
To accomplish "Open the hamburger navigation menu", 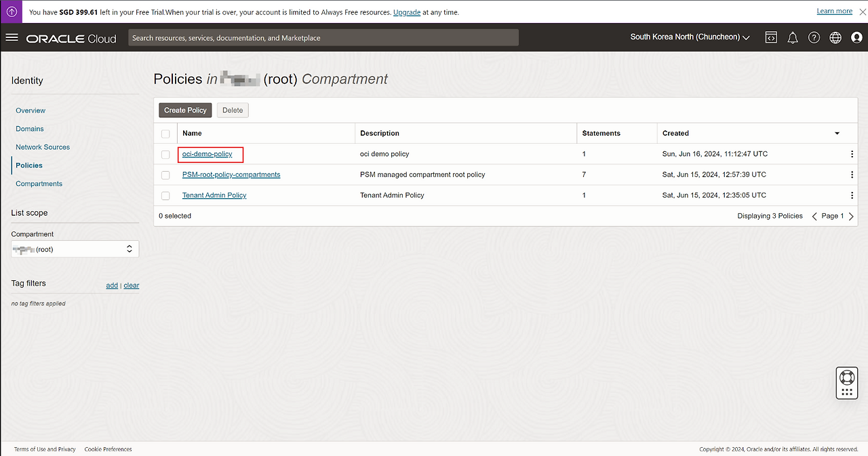I will coord(12,37).
